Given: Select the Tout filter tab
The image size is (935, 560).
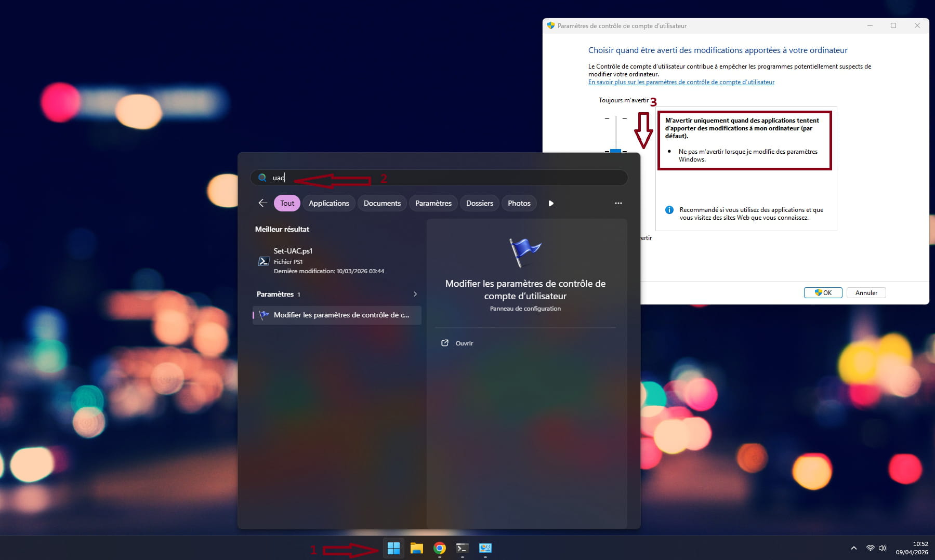Looking at the screenshot, I should pyautogui.click(x=287, y=203).
